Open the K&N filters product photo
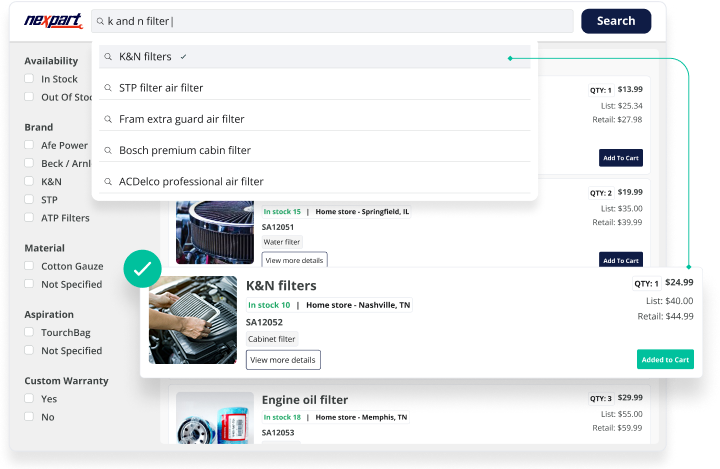This screenshot has height=469, width=720. click(193, 320)
